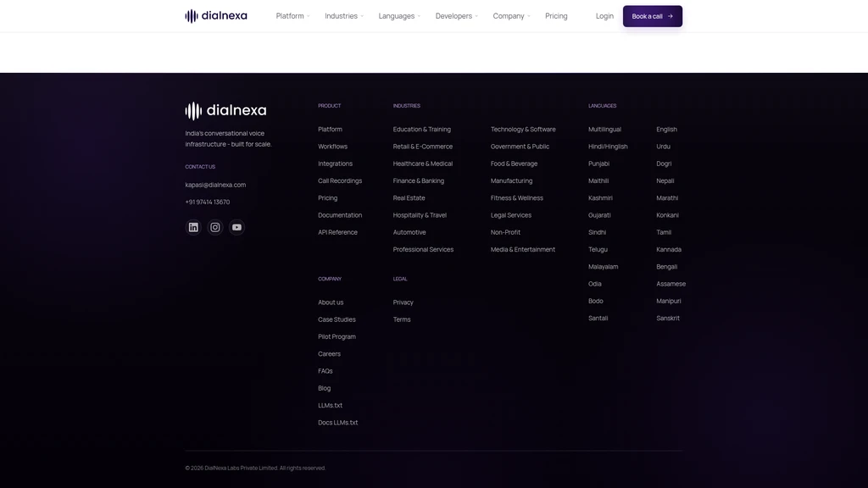Open Fitness & Wellness industry link
This screenshot has height=488, width=868.
point(516,198)
